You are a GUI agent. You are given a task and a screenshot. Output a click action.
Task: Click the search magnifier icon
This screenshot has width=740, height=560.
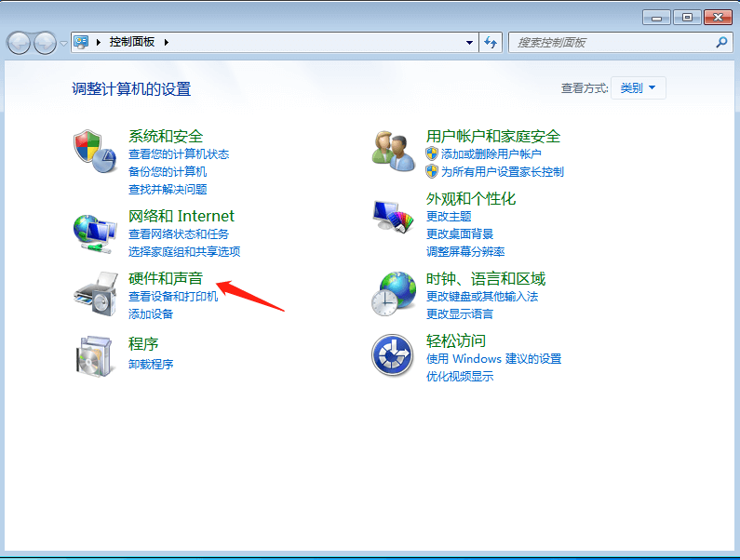pos(721,43)
